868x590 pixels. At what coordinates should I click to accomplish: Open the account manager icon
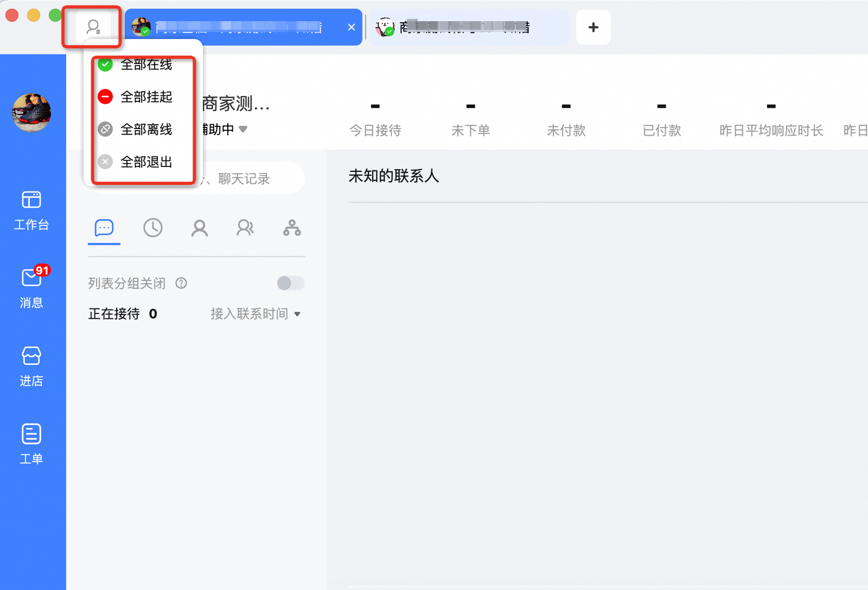click(x=93, y=27)
